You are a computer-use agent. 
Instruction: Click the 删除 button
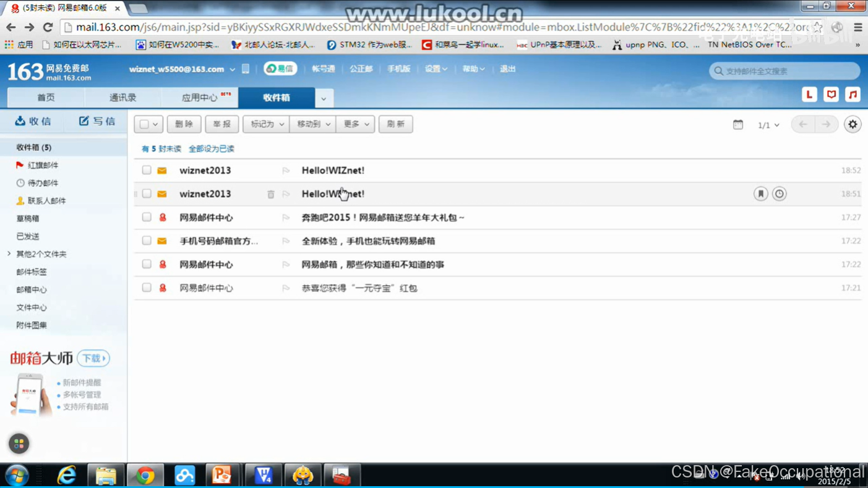pyautogui.click(x=184, y=124)
